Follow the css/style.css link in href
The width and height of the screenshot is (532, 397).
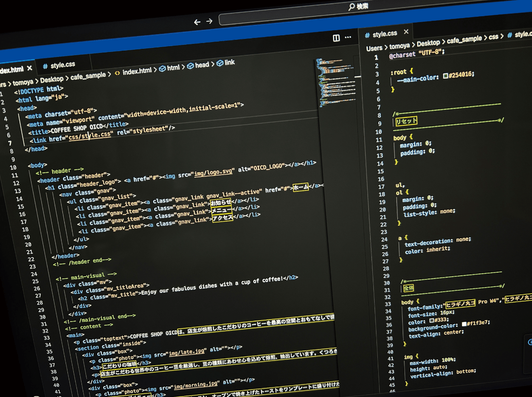click(90, 136)
